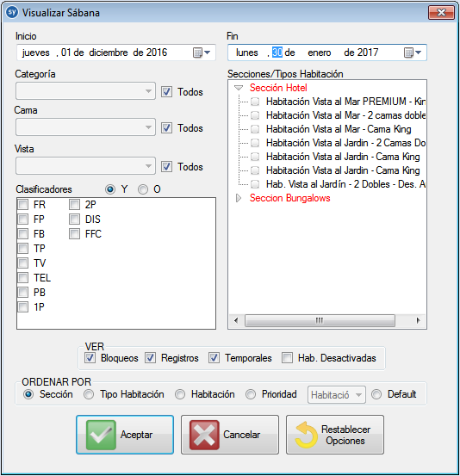Screen dimensions: 460x476
Task: Click the sy application logo icon
Action: tap(12, 12)
